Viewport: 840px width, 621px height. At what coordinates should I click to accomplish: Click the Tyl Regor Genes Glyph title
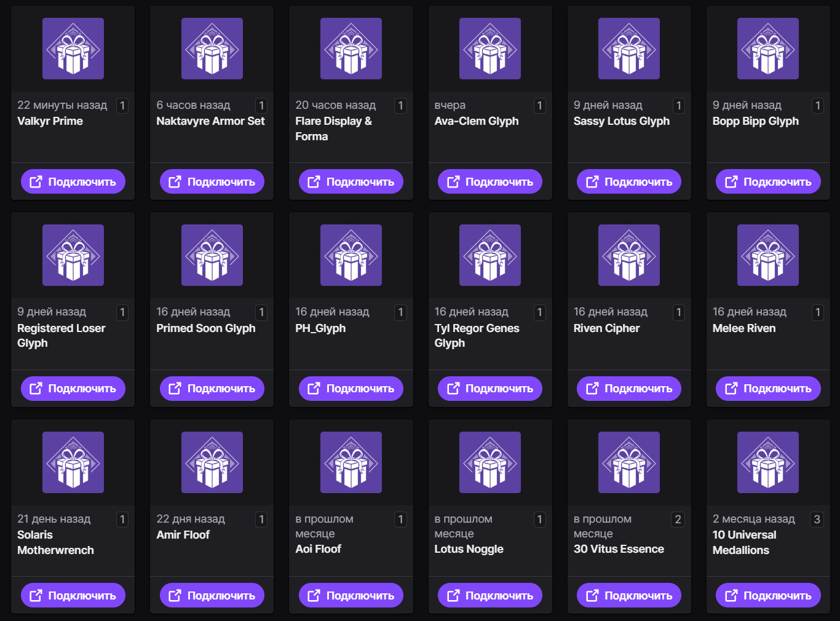tap(477, 336)
